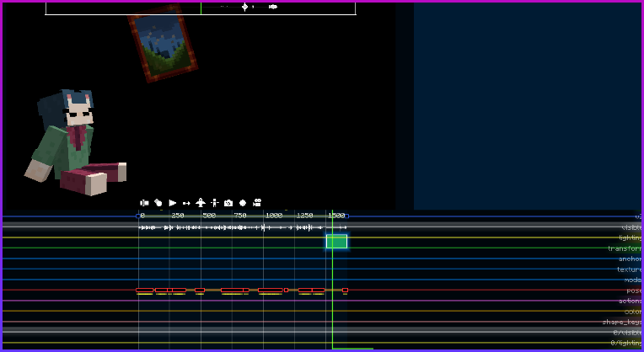Image resolution: width=644 pixels, height=352 pixels.
Task: Select the '0/lighting' track label
Action: click(x=626, y=343)
